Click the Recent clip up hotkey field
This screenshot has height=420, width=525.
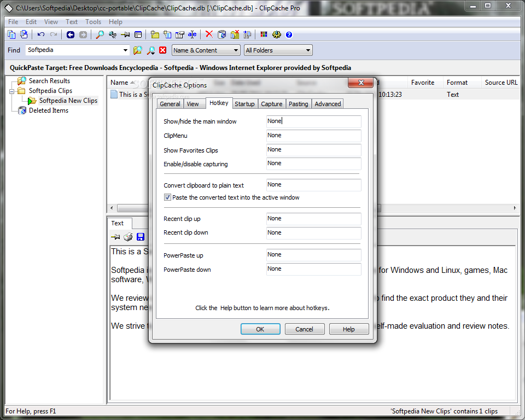pos(314,219)
